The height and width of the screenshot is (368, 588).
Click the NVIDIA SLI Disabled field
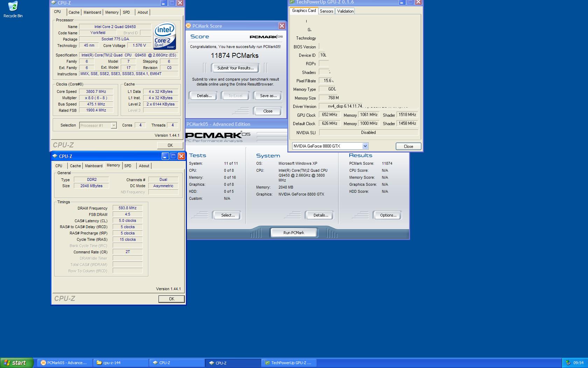point(369,132)
